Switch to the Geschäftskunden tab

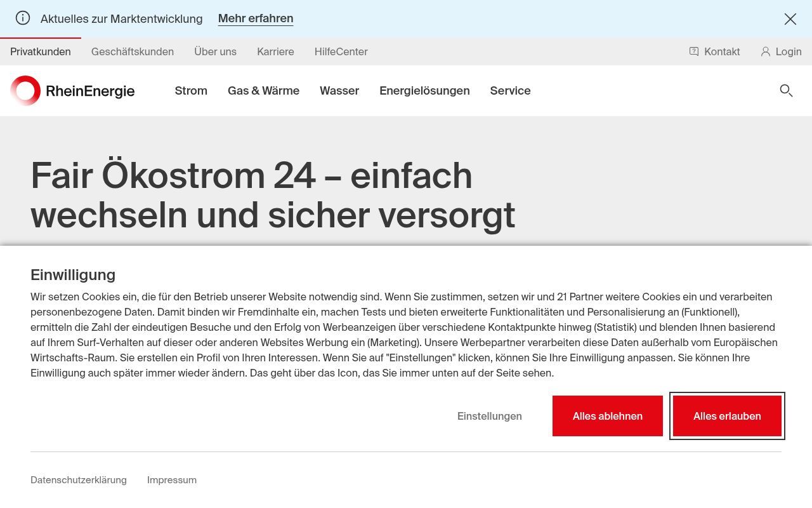[x=133, y=51]
